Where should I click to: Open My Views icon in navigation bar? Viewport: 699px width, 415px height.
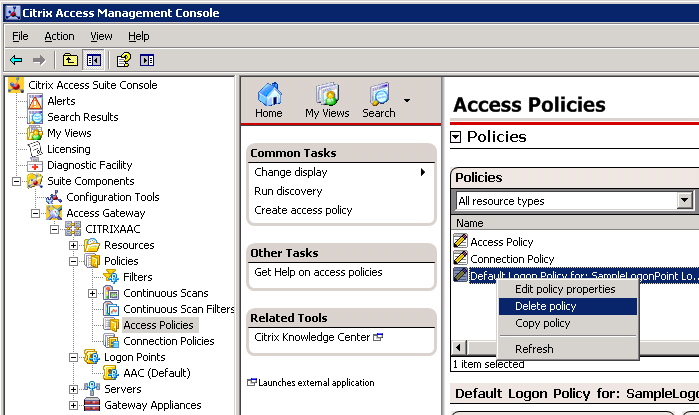point(328,94)
